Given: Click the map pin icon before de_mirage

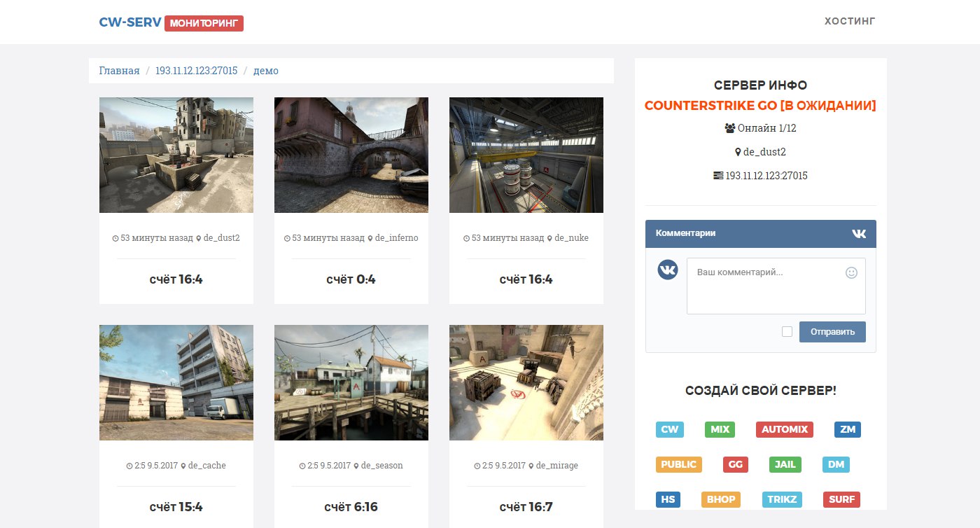Looking at the screenshot, I should tap(531, 466).
